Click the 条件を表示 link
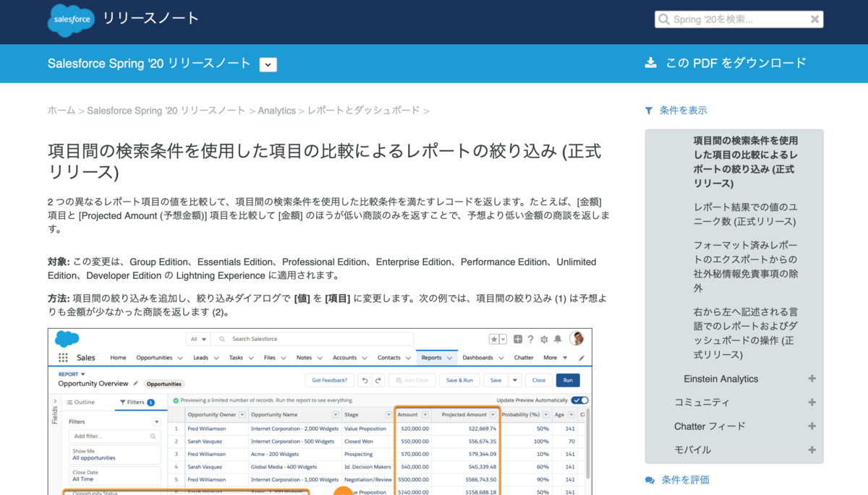This screenshot has width=868, height=495. tap(684, 111)
